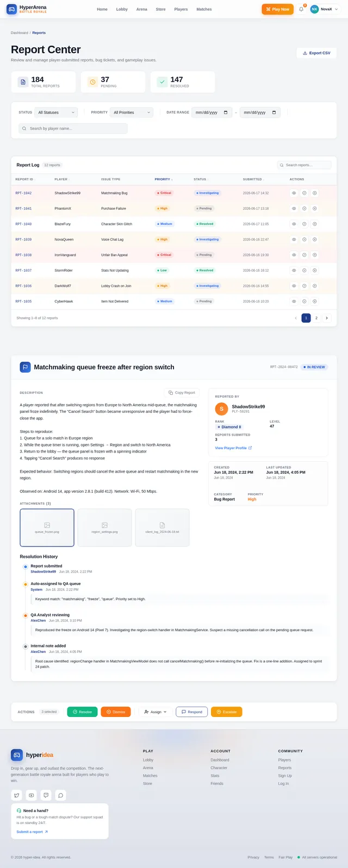Open the Assign dropdown in actions bar
This screenshot has width=348, height=868.
click(x=156, y=712)
